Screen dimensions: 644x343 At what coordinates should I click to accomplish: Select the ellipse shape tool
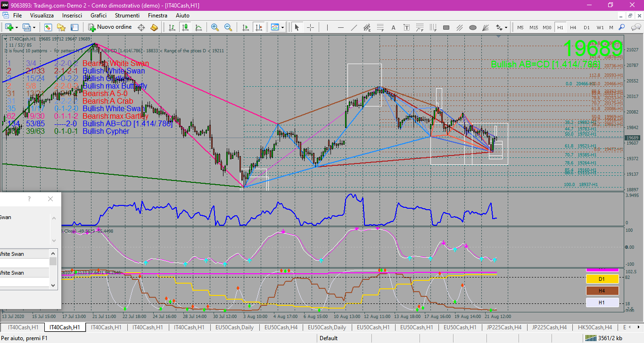pyautogui.click(x=472, y=27)
